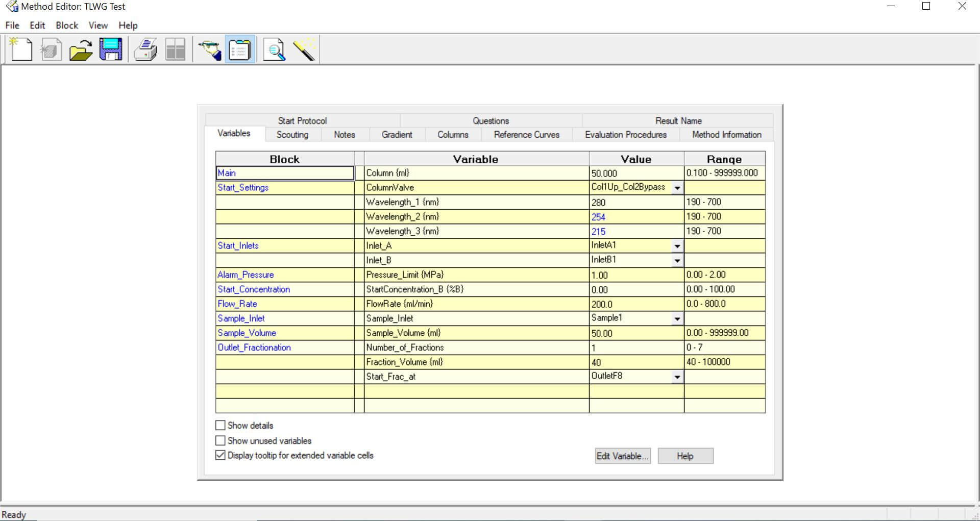
Task: Switch to the Gradient tab
Action: tap(397, 135)
